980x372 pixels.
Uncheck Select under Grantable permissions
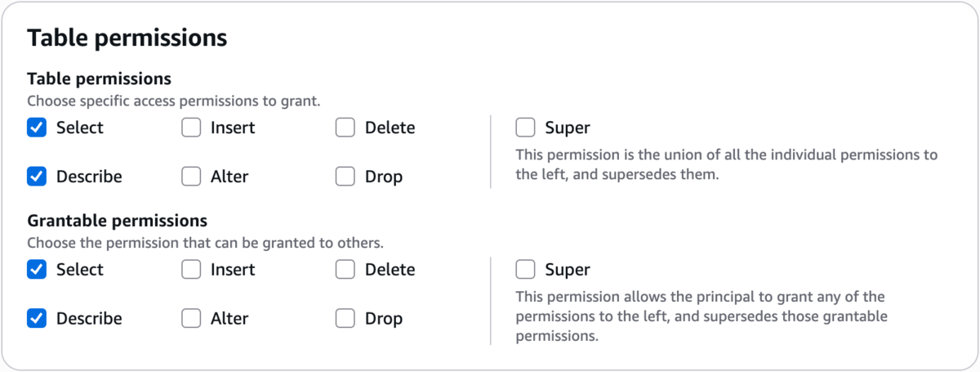point(37,270)
